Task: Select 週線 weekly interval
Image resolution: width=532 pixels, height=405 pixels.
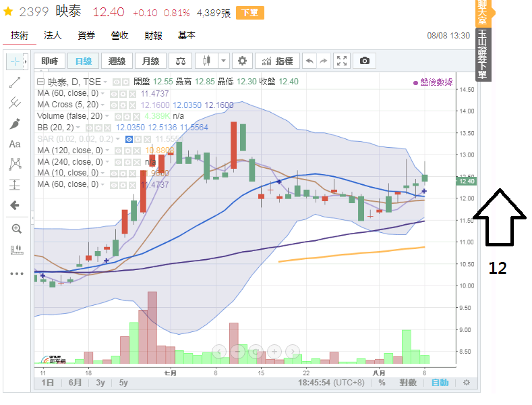Action: [117, 61]
